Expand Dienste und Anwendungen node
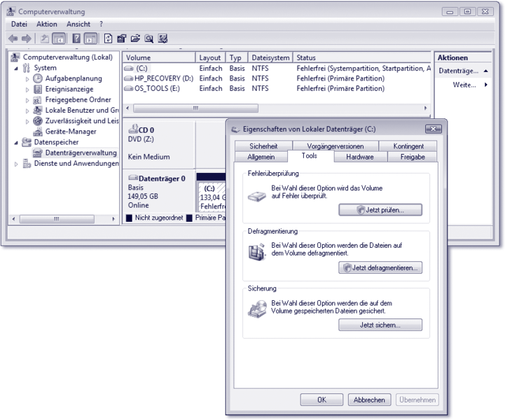The height and width of the screenshot is (420, 505). pyautogui.click(x=16, y=164)
